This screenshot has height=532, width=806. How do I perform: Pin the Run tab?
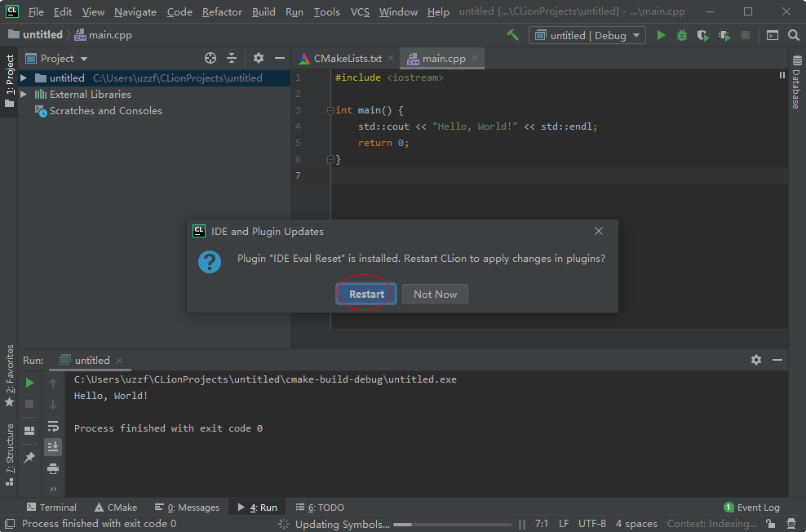(30, 458)
